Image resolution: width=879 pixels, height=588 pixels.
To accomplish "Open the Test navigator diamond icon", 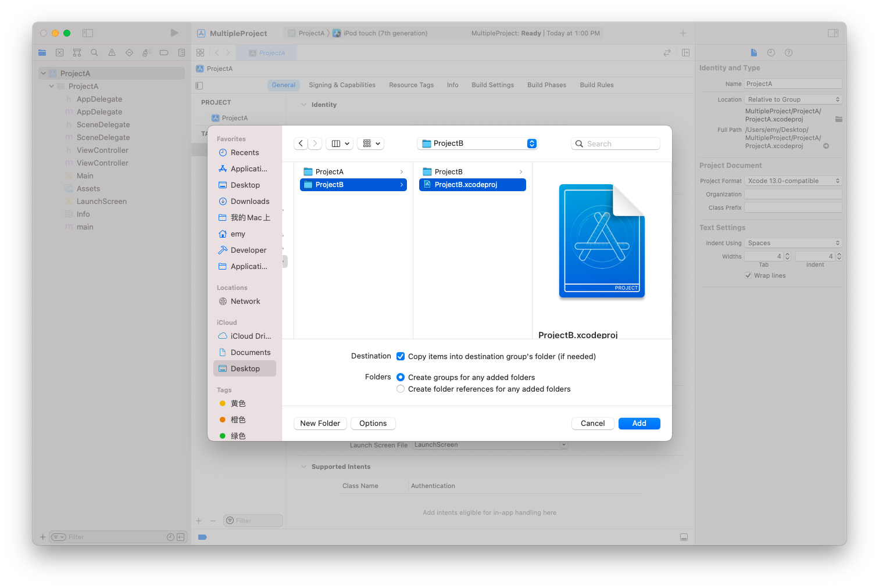I will (129, 52).
